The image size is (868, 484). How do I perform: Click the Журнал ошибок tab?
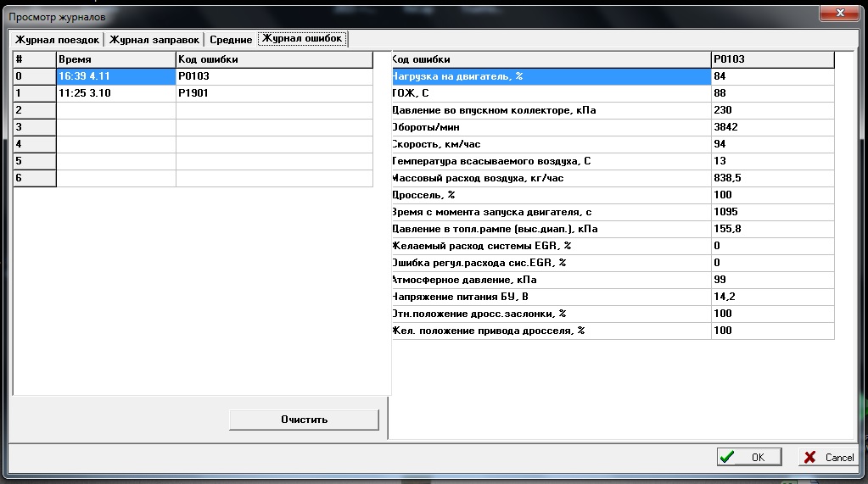point(302,38)
